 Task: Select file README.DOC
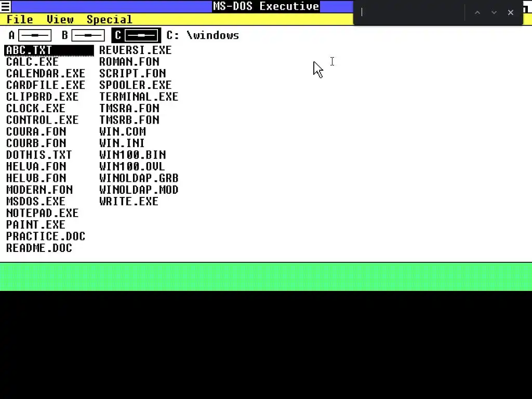39,248
